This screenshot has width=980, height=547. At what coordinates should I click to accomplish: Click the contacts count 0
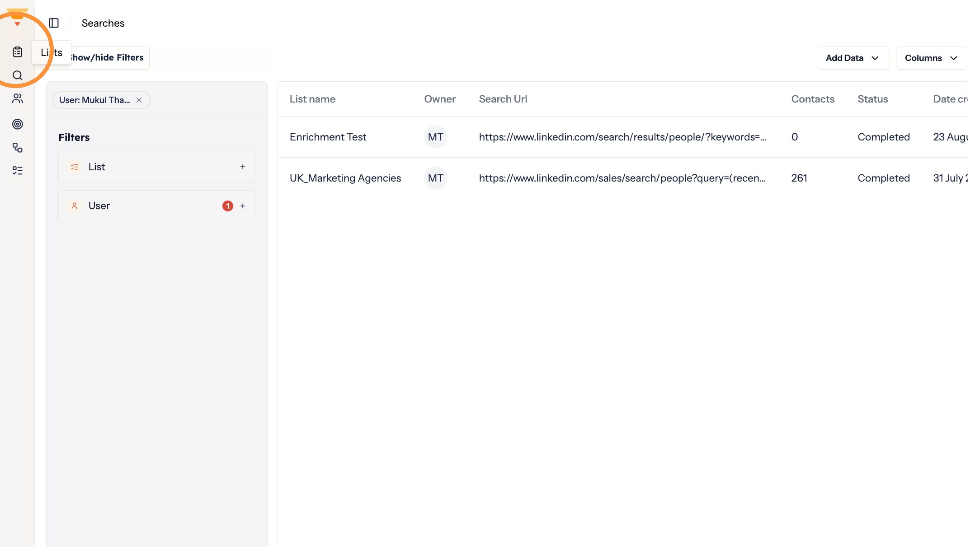coord(795,137)
